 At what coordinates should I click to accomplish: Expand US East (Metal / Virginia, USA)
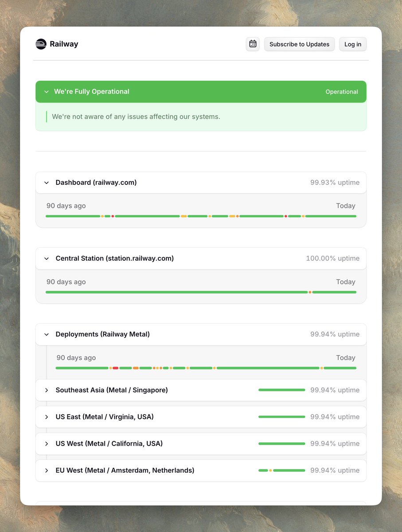47,417
